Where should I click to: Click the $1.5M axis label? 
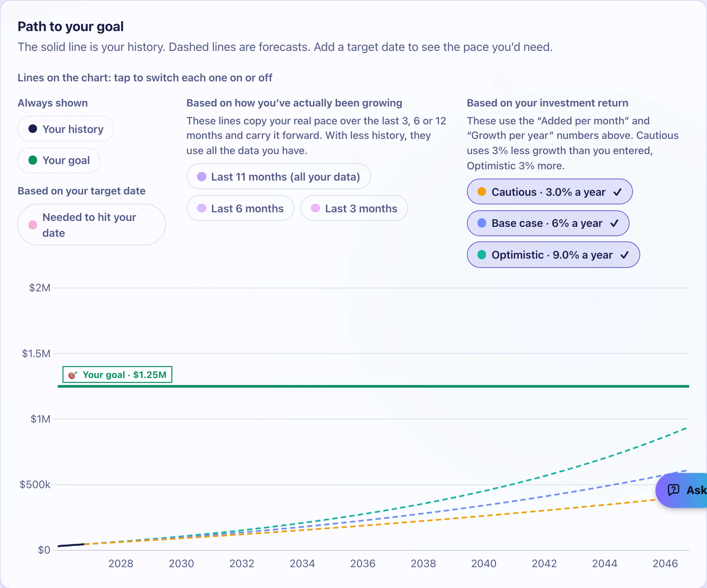[x=36, y=354]
